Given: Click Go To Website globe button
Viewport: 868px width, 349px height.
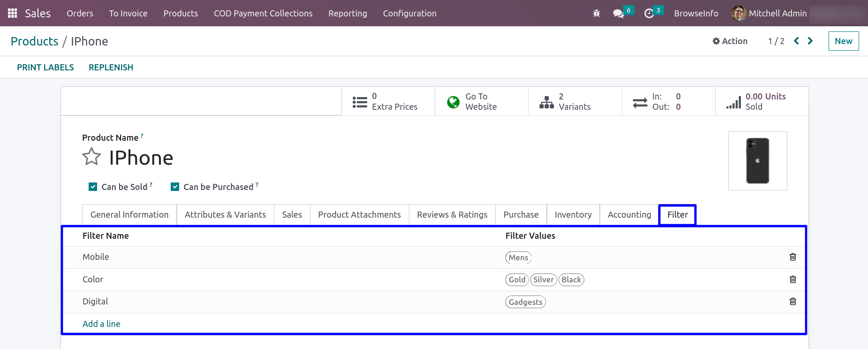Looking at the screenshot, I should pos(482,101).
